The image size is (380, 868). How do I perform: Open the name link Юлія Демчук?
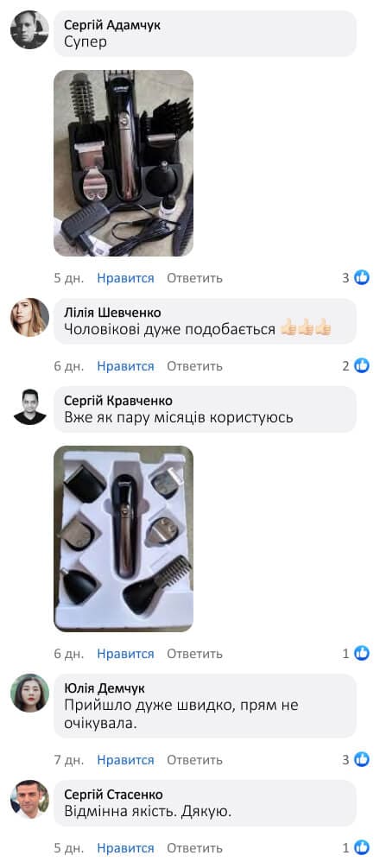click(x=104, y=688)
